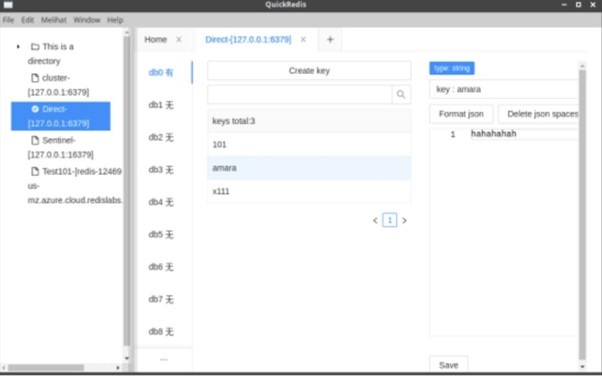The image size is (602, 376).
Task: Click the 'type: string' tag
Action: (452, 68)
